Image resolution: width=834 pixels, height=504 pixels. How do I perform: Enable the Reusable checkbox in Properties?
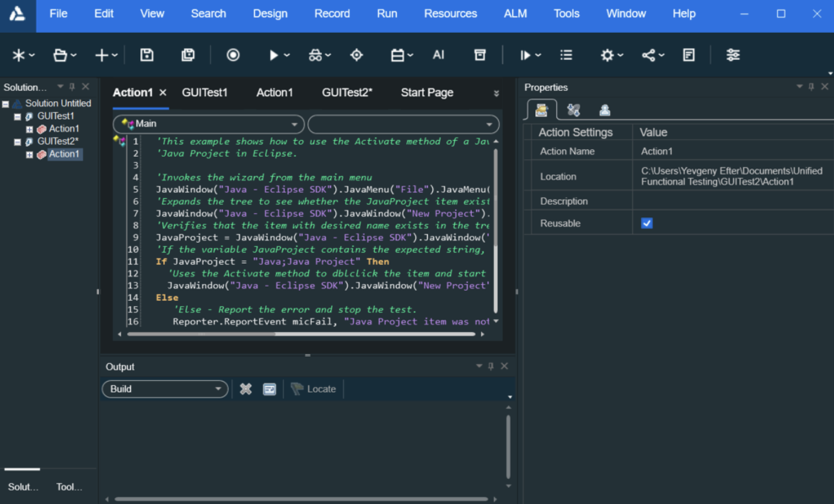(646, 223)
